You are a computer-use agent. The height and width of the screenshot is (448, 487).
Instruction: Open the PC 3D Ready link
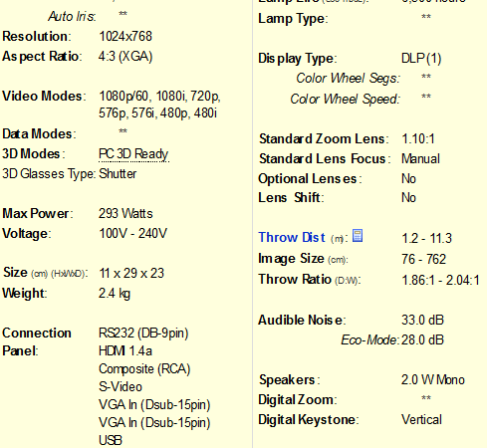(133, 154)
